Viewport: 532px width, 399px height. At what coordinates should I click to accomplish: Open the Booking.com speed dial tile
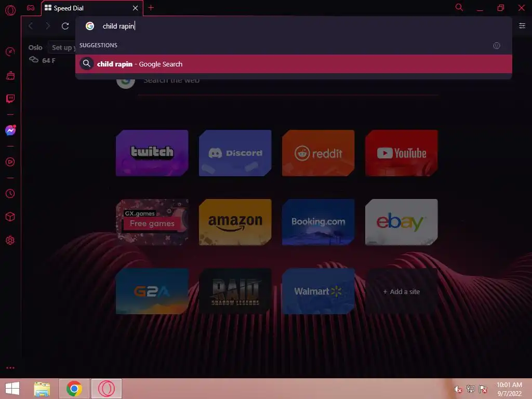pyautogui.click(x=318, y=222)
